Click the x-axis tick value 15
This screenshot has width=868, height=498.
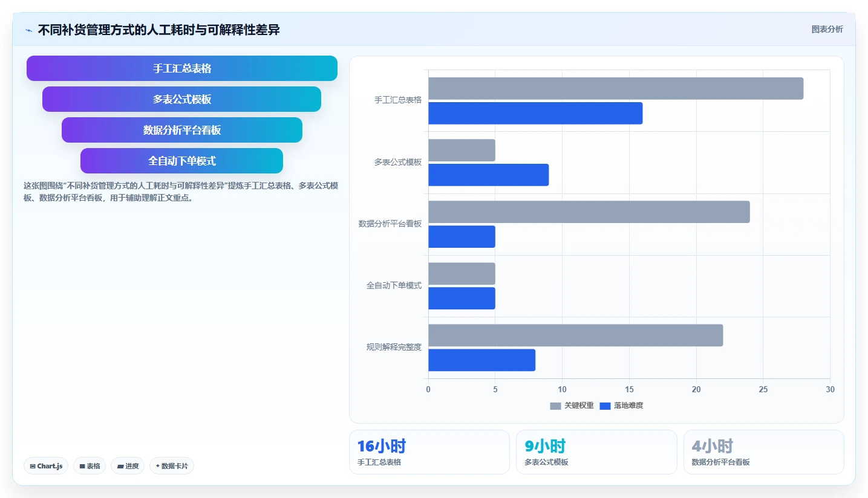click(x=629, y=389)
